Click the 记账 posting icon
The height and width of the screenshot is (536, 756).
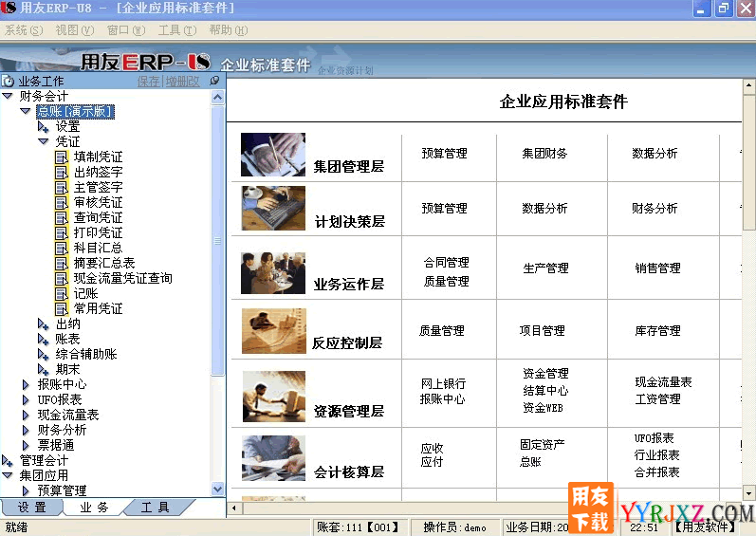click(x=62, y=293)
